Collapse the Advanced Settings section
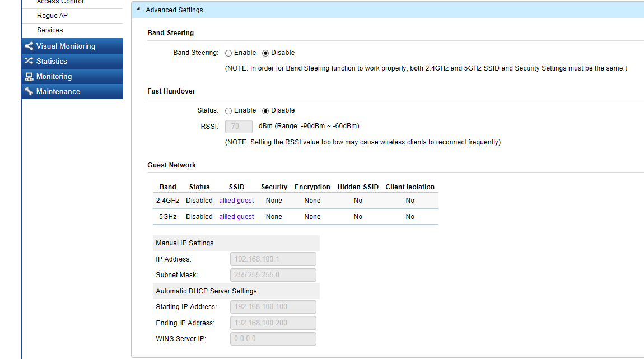644x359 pixels. pos(138,10)
